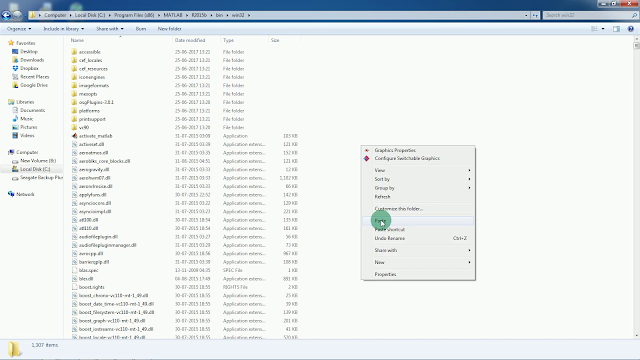Expand the Group by submenu
640x360 pixels.
(x=418, y=188)
